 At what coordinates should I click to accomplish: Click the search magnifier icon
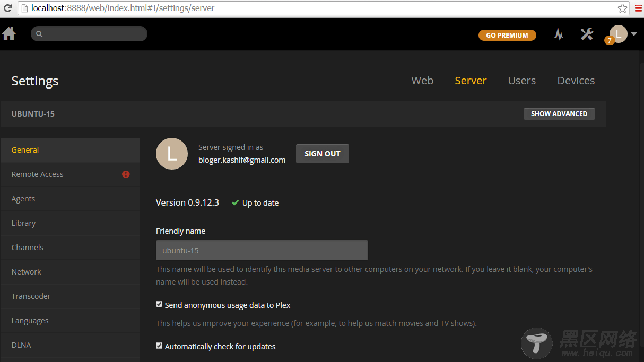coord(39,34)
